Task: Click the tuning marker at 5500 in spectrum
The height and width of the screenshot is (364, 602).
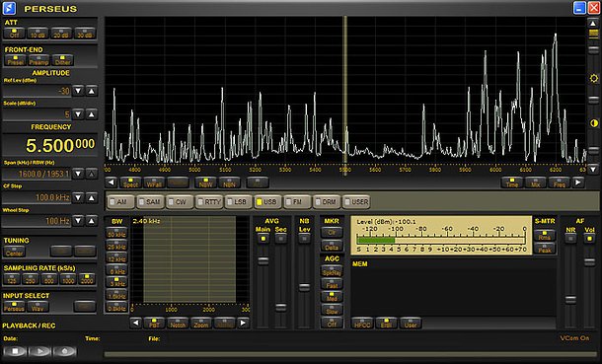Action: coord(345,96)
